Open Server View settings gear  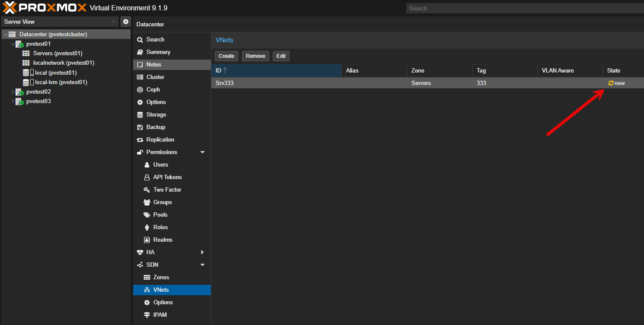pos(126,22)
